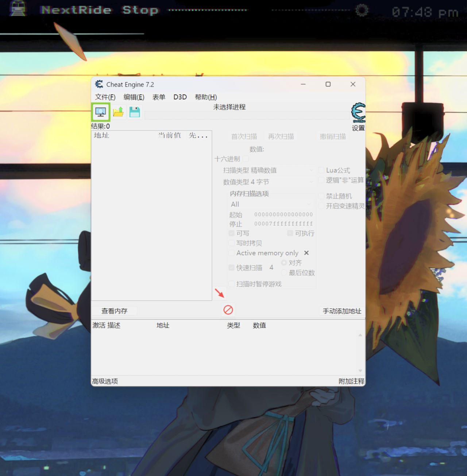The image size is (467, 476).
Task: Click the 结果:0 results count text
Action: point(100,126)
